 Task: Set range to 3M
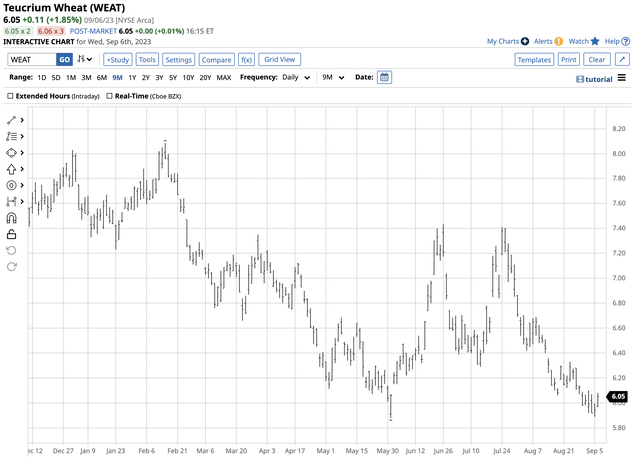tap(86, 78)
